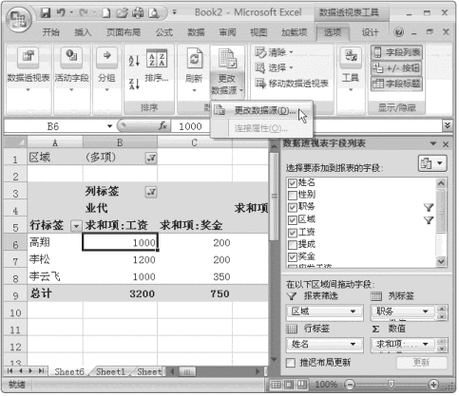459x396 pixels.
Task: Uncheck the 区域 field checkbox
Action: point(292,220)
